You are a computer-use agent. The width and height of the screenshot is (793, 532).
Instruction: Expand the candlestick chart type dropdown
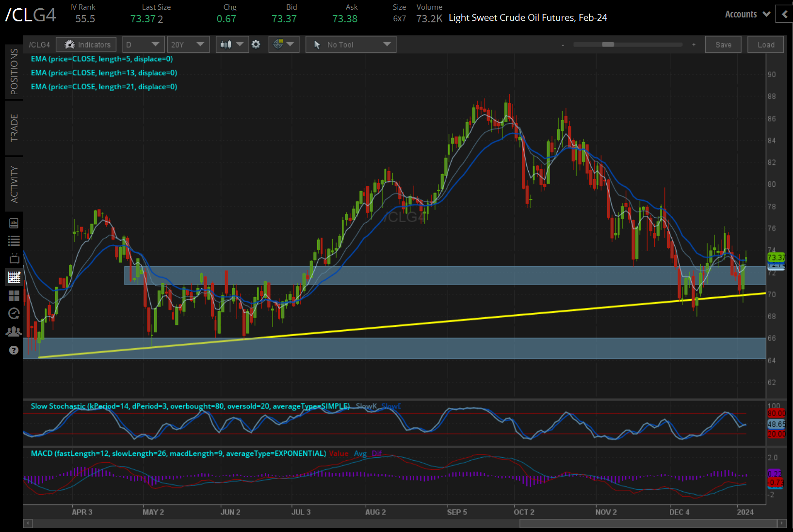(232, 45)
